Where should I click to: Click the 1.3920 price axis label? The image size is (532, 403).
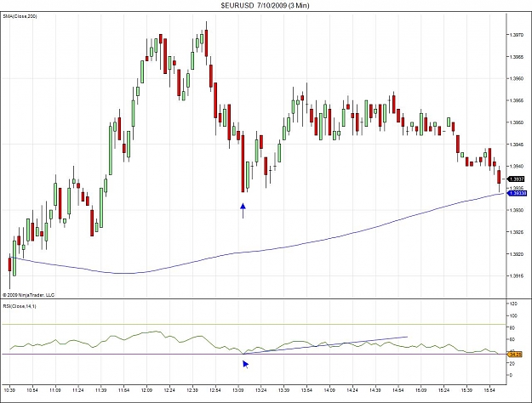click(517, 254)
